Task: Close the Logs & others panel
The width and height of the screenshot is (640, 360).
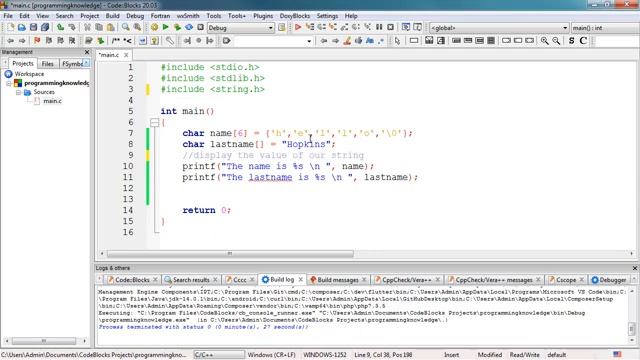Action: 635,268
